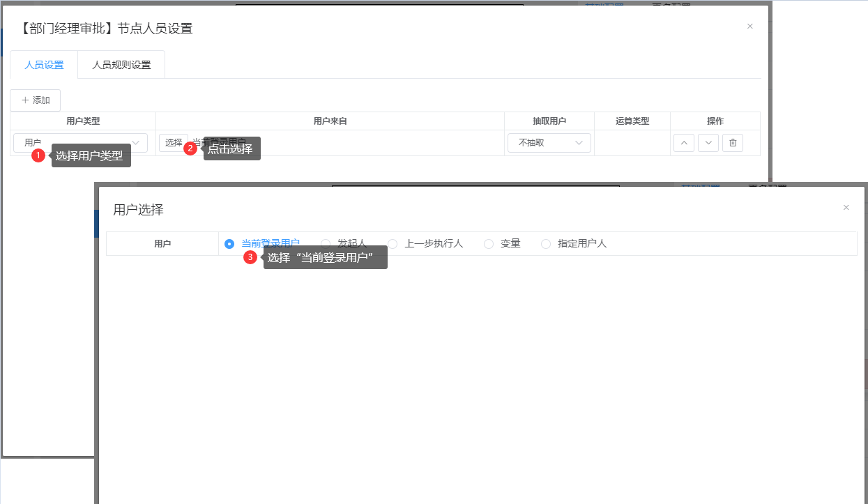This screenshot has height=504, width=868.
Task: Click the 操作 column header
Action: (715, 121)
